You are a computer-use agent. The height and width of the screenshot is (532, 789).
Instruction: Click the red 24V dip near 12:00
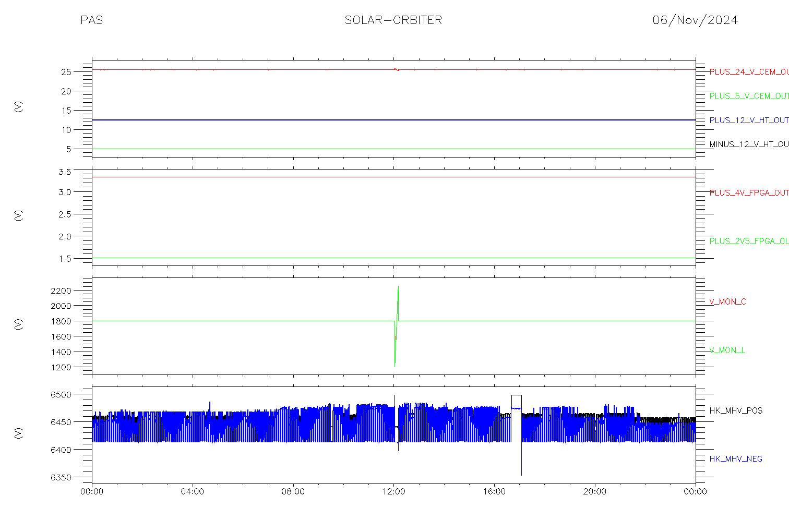397,69
